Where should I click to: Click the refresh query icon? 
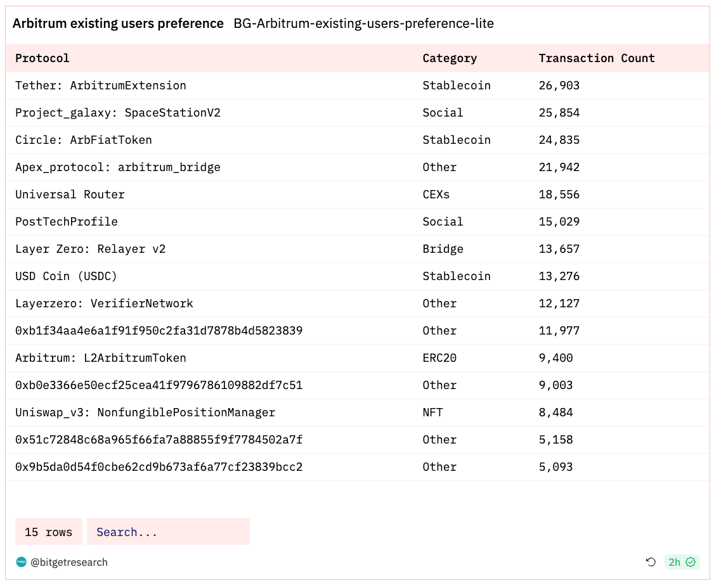coord(651,562)
